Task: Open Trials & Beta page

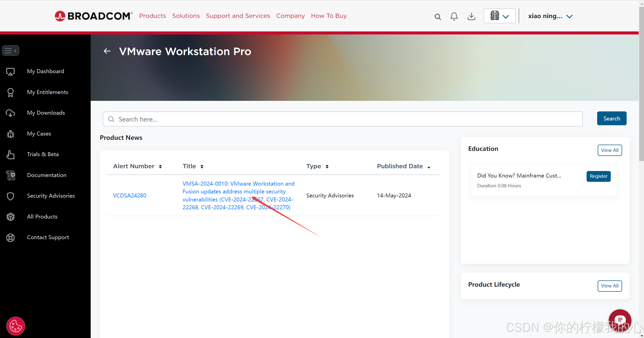Action: pos(43,154)
